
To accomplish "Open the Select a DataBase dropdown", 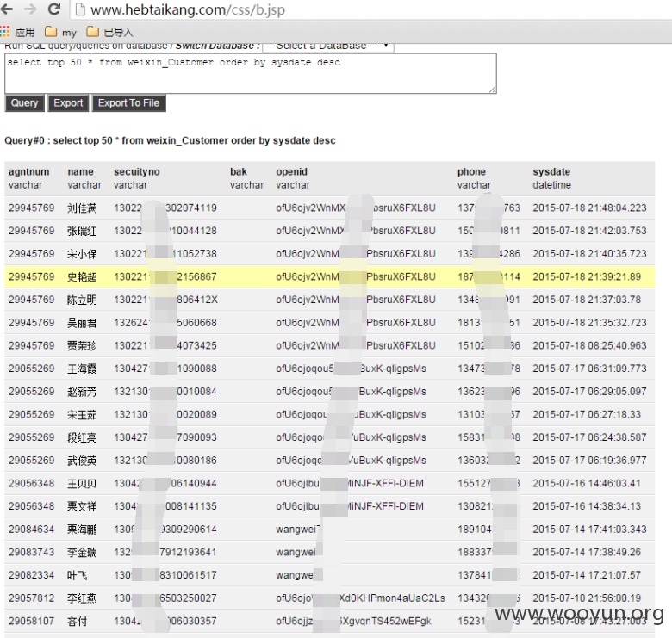I will click(x=327, y=46).
